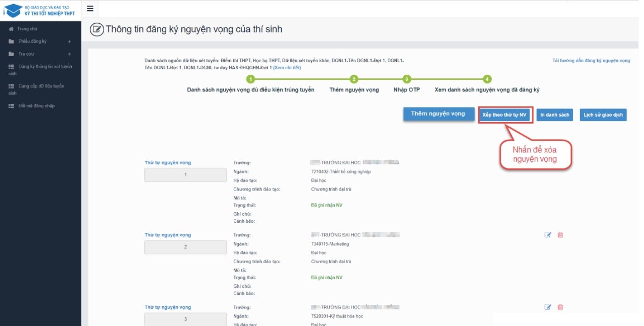This screenshot has width=644, height=326.
Task: Click edit icon for Marketing wish
Action: [548, 235]
